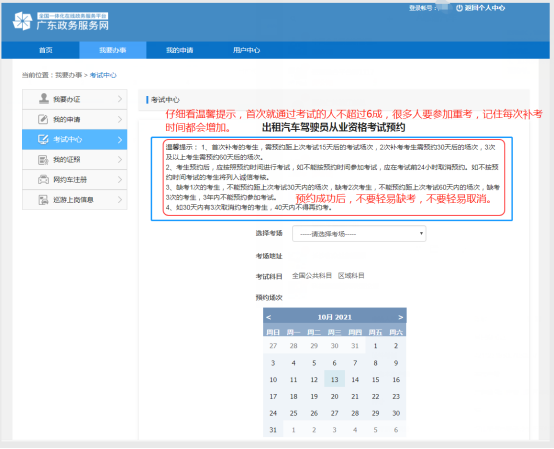Open the 我的申请 top navigation tab
This screenshot has width=554, height=449.
tap(179, 50)
